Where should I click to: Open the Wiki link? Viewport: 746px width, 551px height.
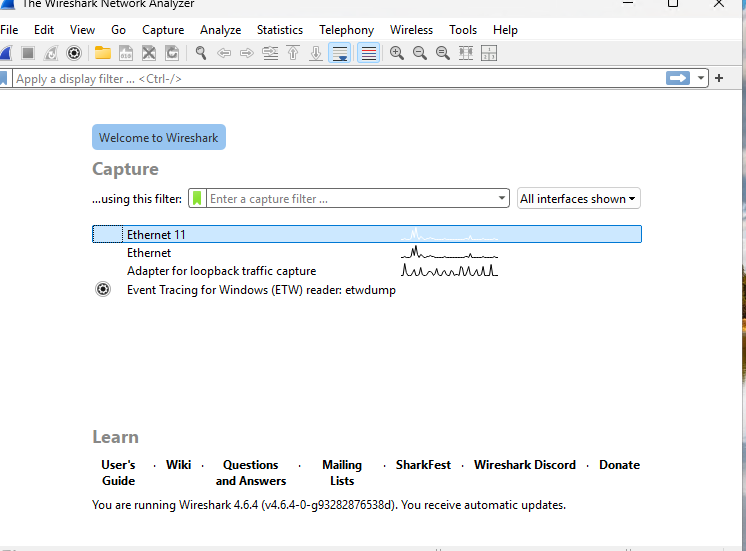click(178, 465)
